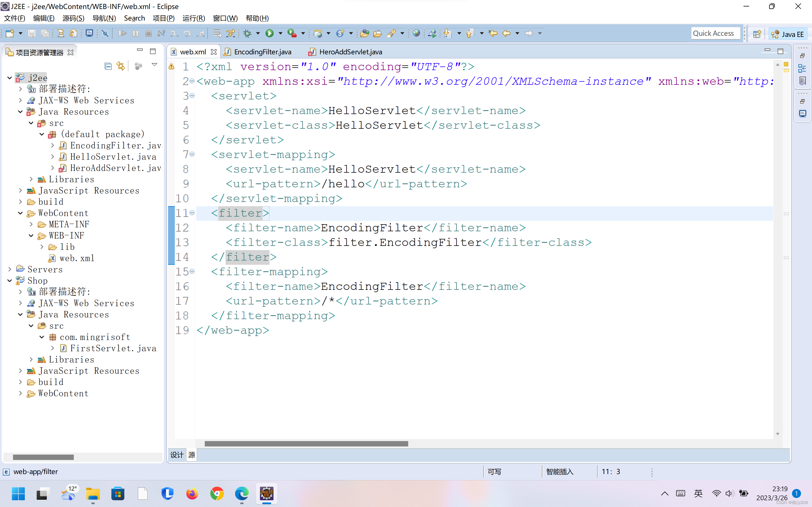Click the editor horizontal scrollbar thumb
812x507 pixels.
(306, 444)
